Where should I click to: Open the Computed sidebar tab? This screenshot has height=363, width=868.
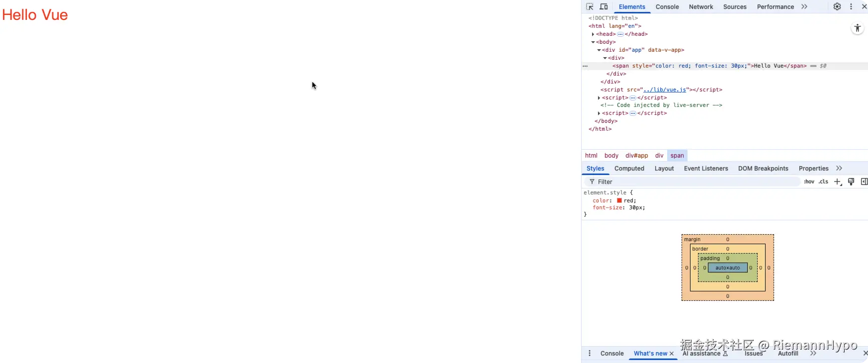click(629, 169)
